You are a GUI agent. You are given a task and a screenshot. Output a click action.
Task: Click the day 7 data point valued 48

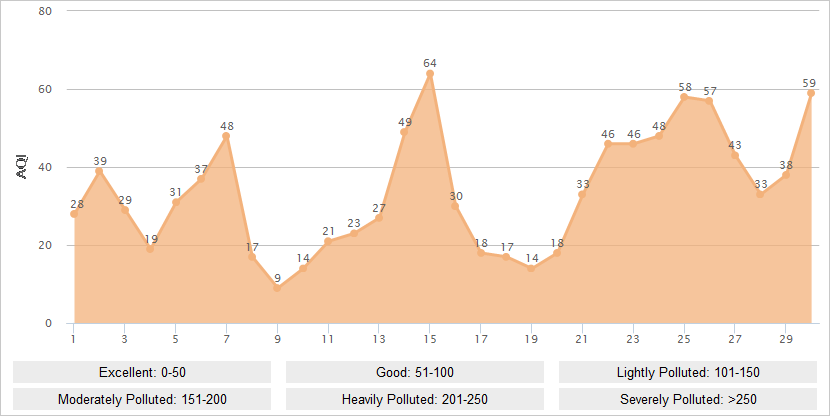[226, 136]
